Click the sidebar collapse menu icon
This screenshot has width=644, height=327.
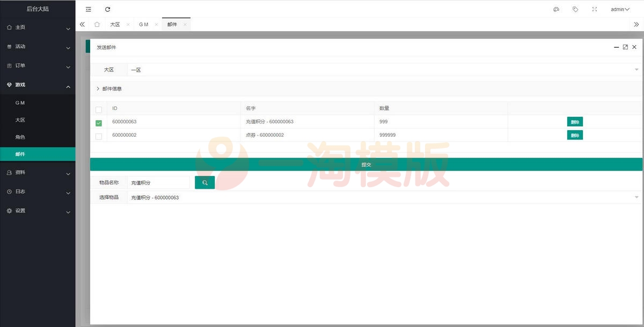(89, 9)
